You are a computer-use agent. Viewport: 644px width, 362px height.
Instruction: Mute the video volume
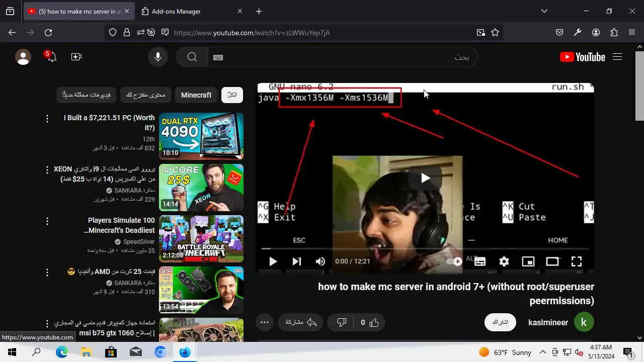[320, 261]
